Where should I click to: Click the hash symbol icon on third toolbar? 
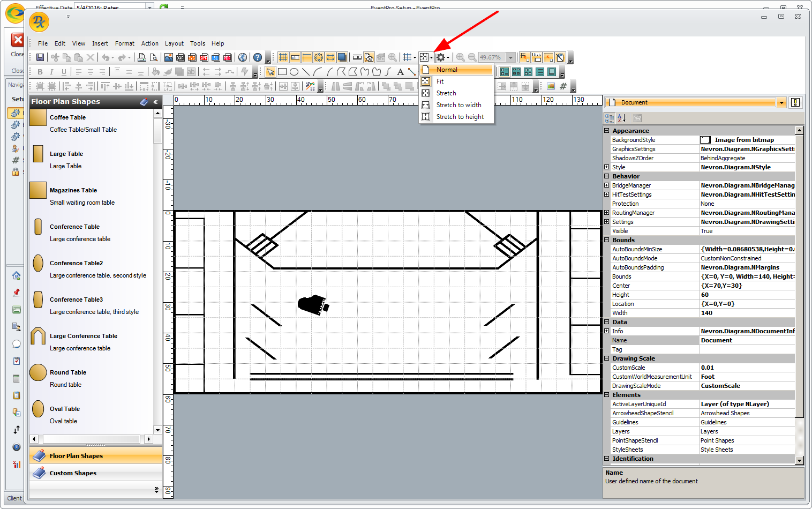pyautogui.click(x=563, y=86)
